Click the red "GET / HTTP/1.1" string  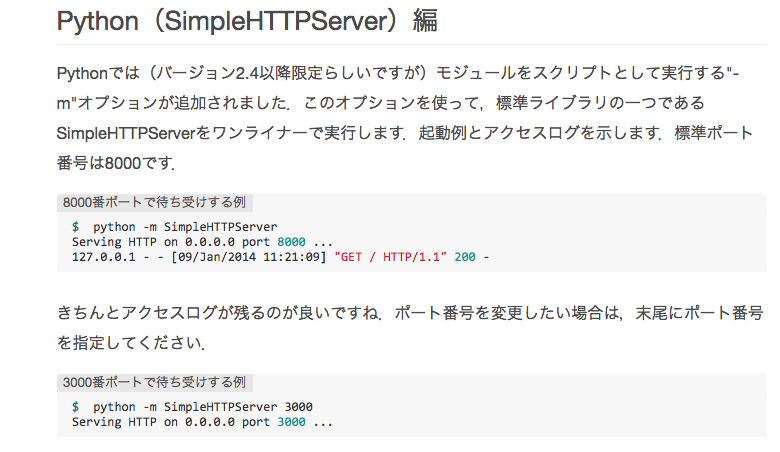pyautogui.click(x=390, y=257)
